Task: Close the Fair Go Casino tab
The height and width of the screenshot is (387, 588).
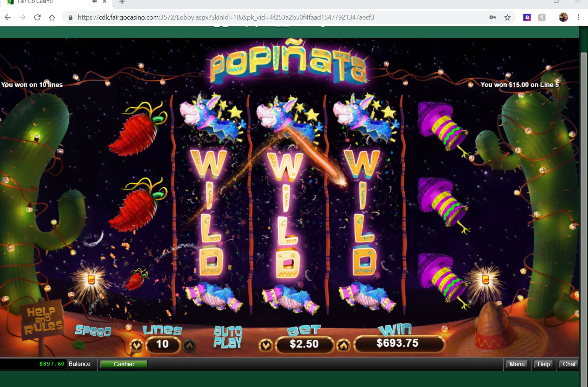Action: coord(105,2)
